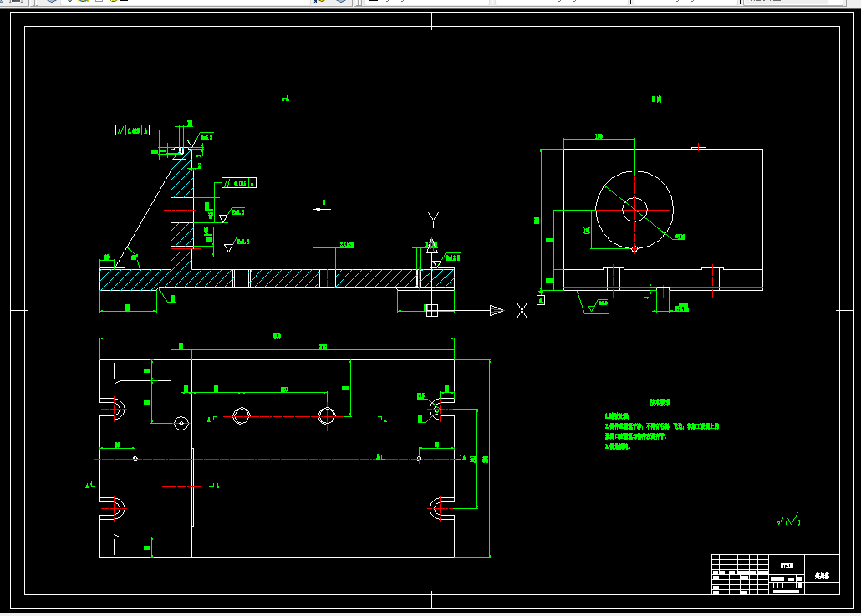Click the X axis label of the UCS icon

pos(522,311)
